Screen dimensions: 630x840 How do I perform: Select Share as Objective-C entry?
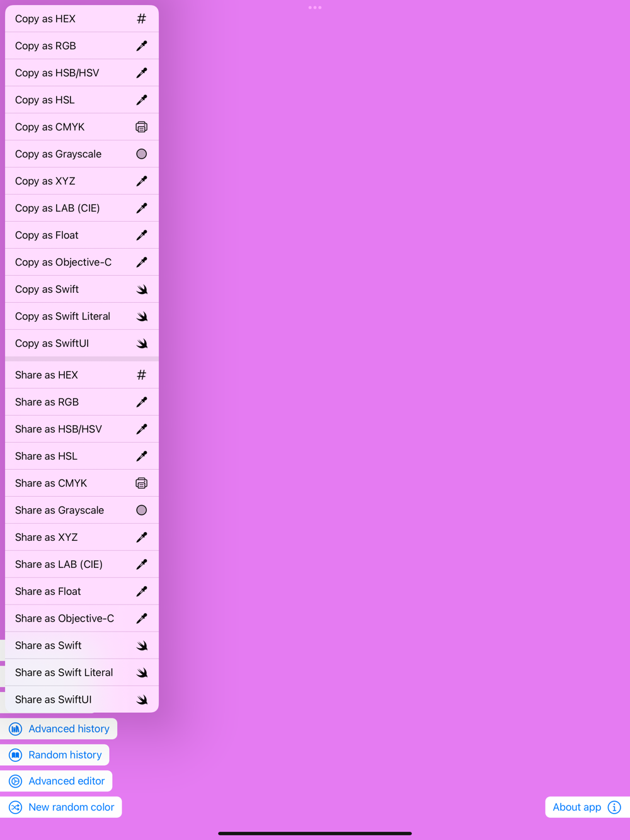click(x=82, y=619)
